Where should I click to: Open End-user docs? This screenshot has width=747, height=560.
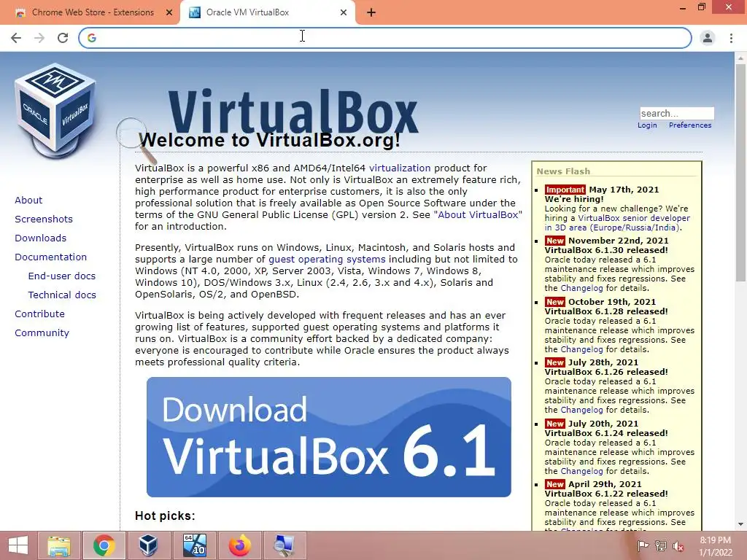pyautogui.click(x=62, y=276)
